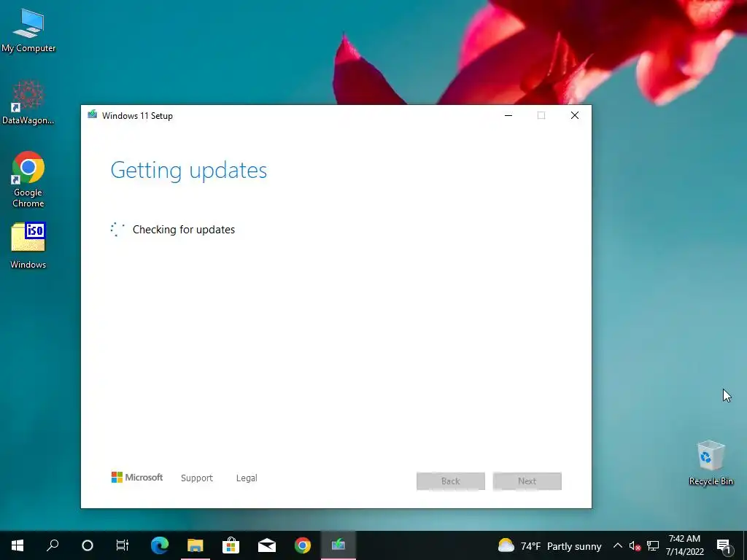Select the Windows ISO file icon
This screenshot has height=560, width=747.
click(28, 246)
